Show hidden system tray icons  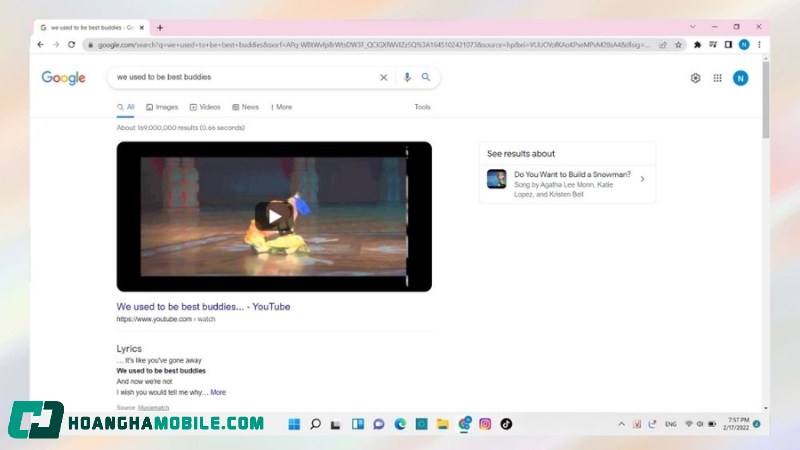coord(621,424)
